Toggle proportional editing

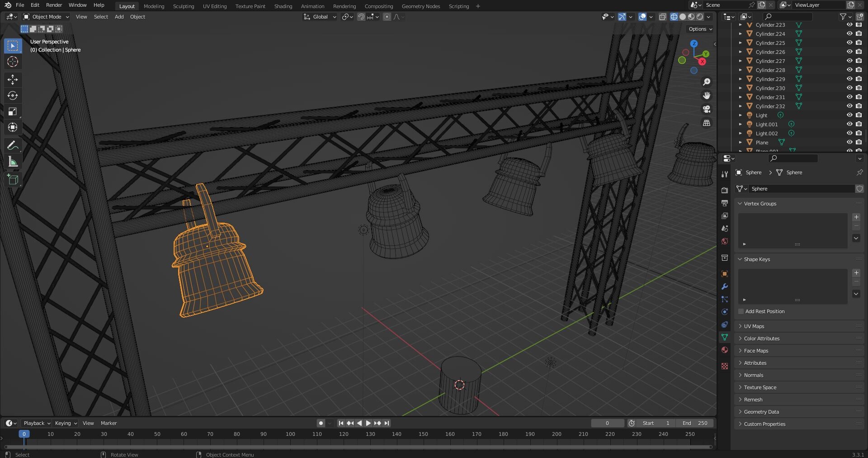(x=387, y=17)
